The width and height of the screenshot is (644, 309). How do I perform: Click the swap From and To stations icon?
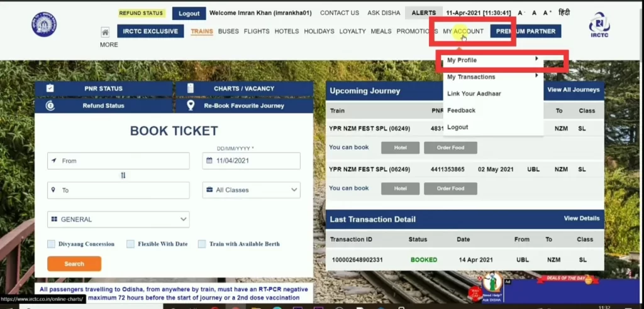tap(123, 175)
